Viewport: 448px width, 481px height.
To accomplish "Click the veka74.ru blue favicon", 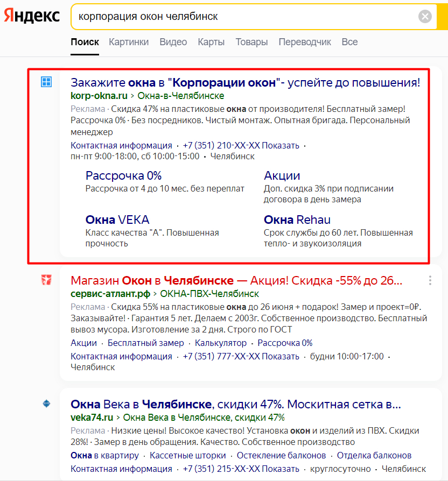I will tap(46, 404).
